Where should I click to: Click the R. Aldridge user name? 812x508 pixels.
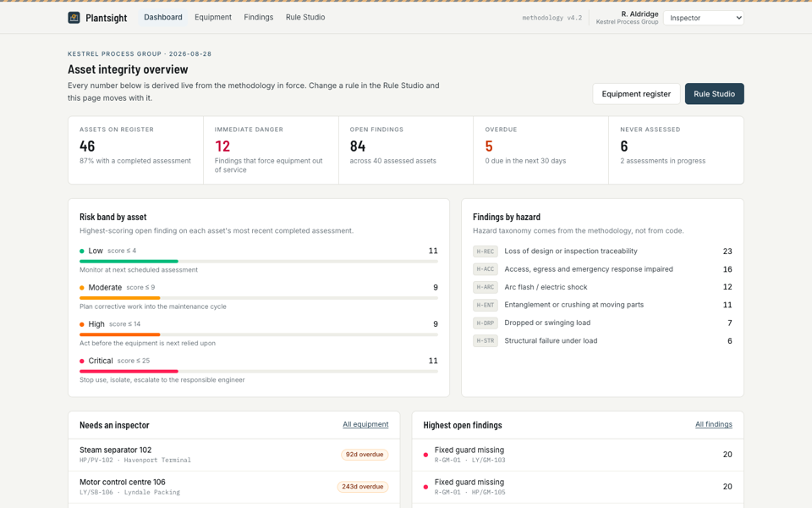tap(639, 14)
